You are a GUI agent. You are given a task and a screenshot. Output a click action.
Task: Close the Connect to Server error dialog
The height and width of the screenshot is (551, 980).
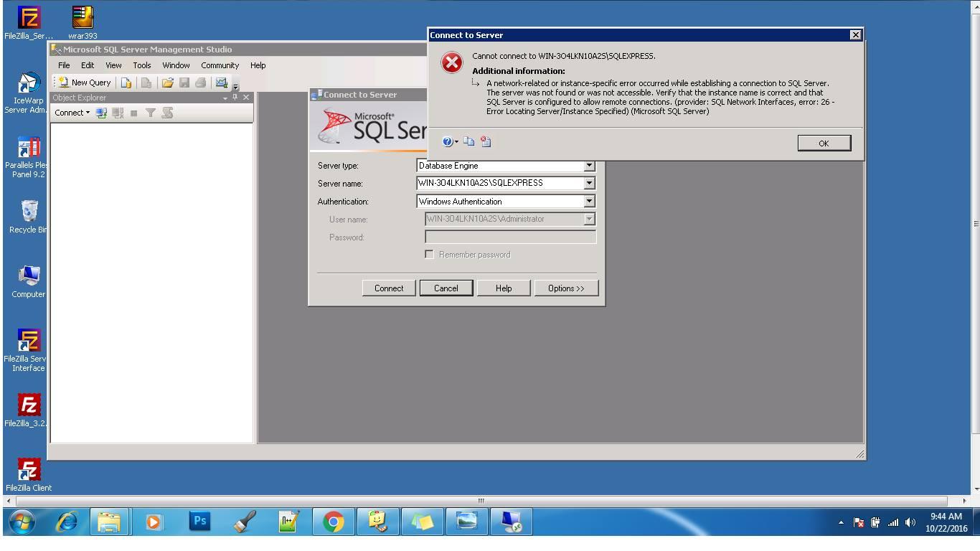coord(855,34)
